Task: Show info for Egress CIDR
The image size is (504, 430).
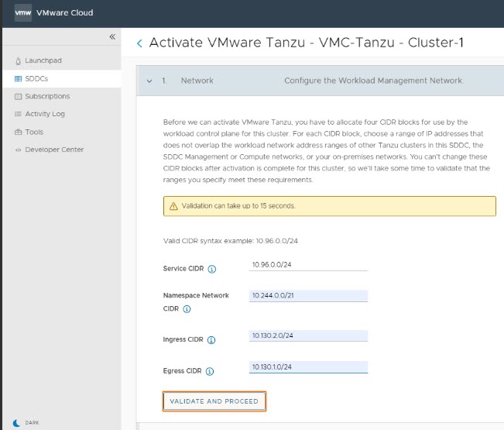Action: tap(210, 371)
